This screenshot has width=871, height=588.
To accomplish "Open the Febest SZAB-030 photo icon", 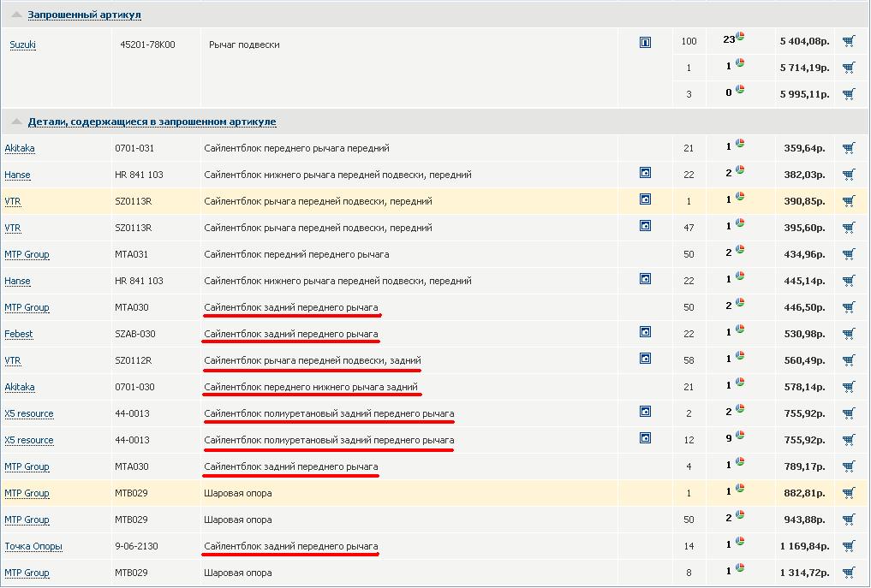I will [x=645, y=332].
